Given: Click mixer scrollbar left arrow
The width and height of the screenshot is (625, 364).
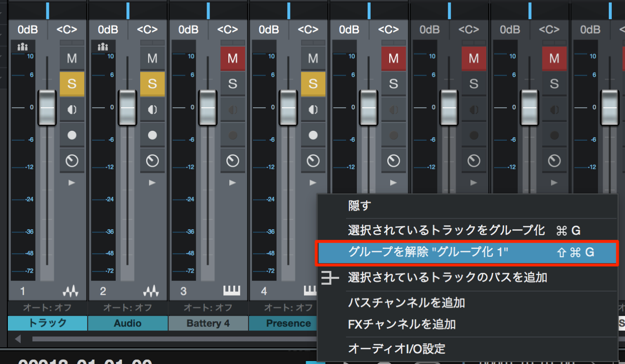Looking at the screenshot, I should click(18, 339).
